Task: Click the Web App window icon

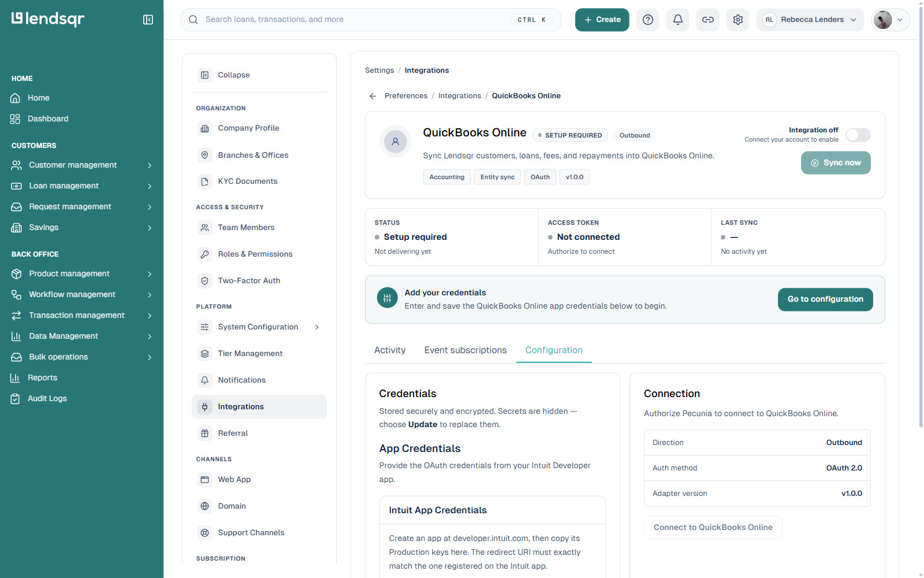Action: 205,480
